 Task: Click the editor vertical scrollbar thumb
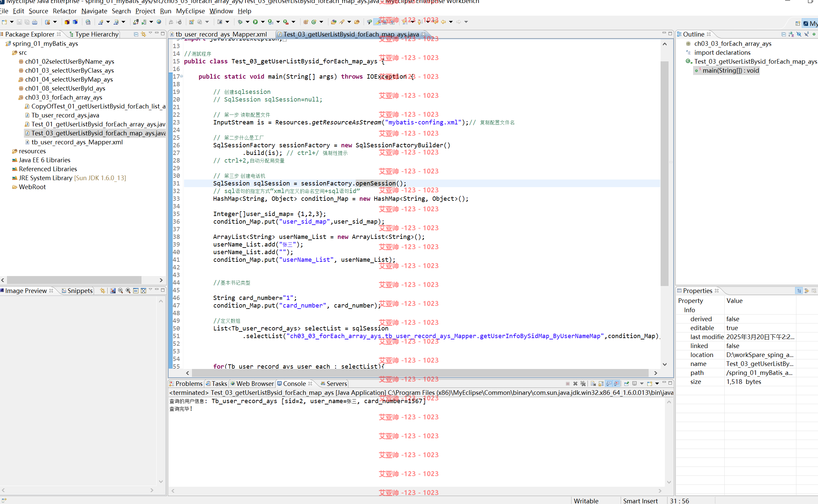tap(665, 173)
